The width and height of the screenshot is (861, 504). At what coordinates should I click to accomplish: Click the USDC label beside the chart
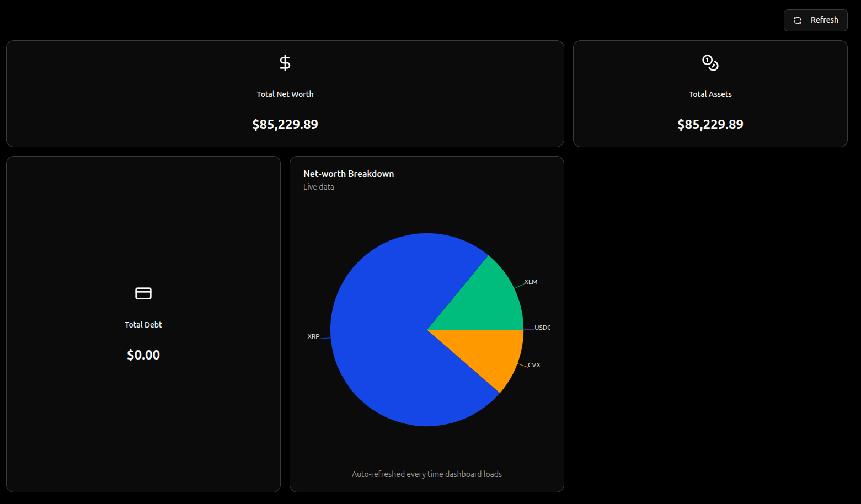542,328
